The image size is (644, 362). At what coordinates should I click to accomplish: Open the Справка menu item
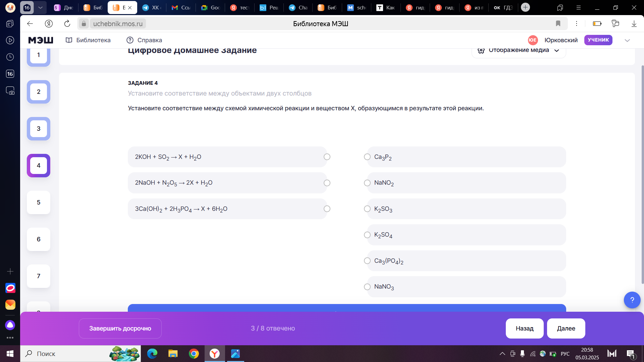click(144, 40)
